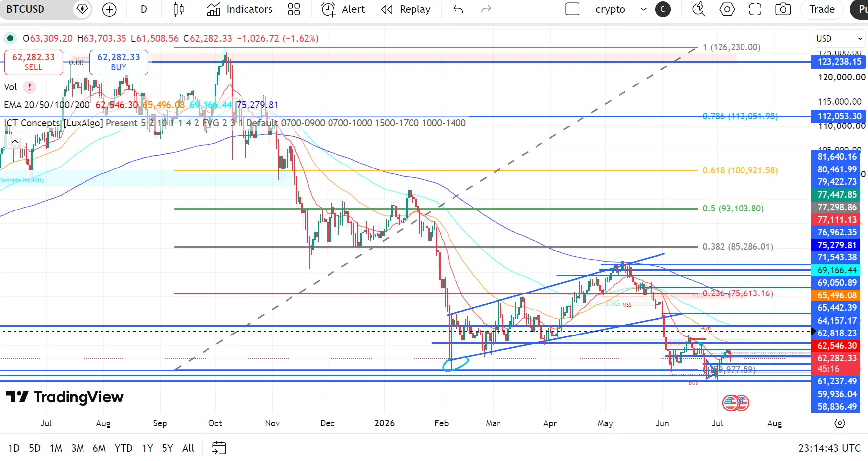Viewport: 868px width, 461px height.
Task: Click the dark blue 75,279.81 EMA label
Action: click(x=836, y=245)
